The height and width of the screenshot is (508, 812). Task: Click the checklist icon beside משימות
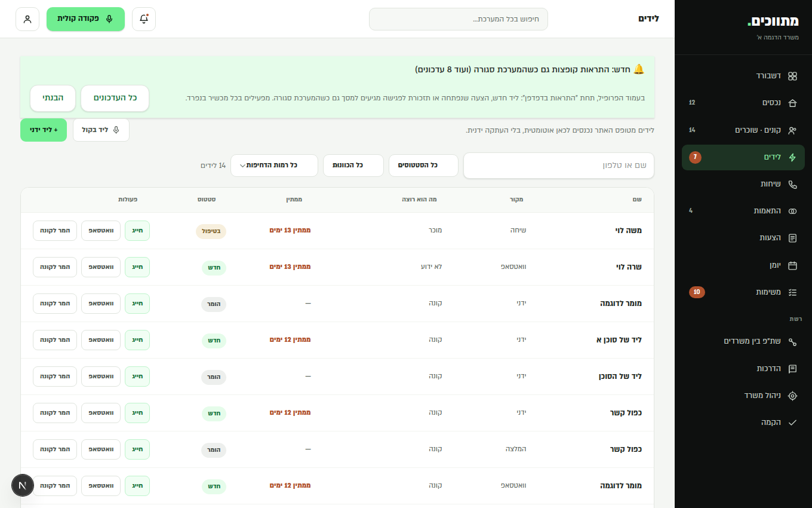[x=792, y=292]
